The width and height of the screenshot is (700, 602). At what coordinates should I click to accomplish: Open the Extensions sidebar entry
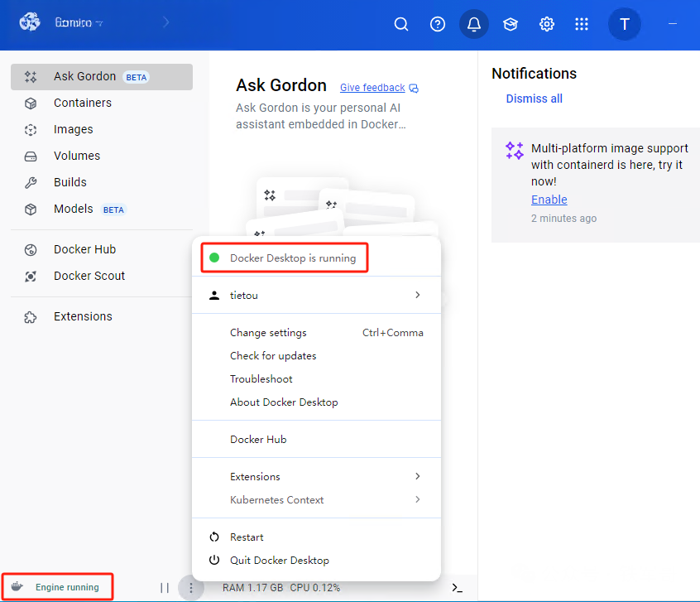coord(83,315)
